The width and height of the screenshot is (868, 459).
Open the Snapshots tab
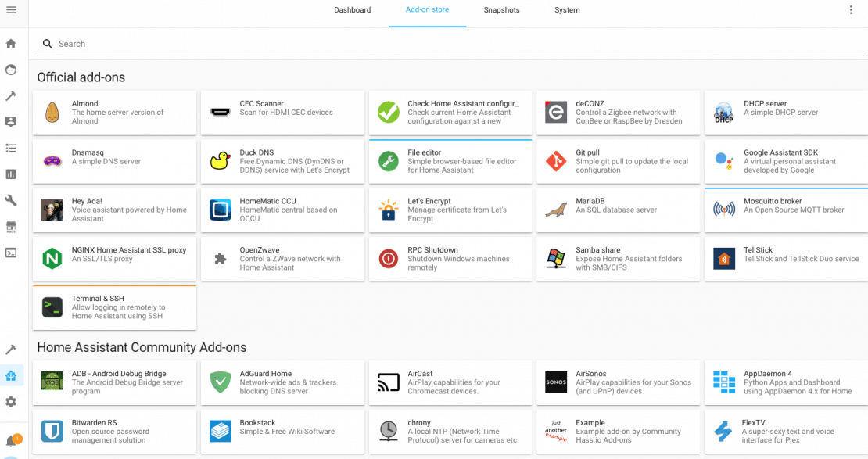click(x=501, y=10)
